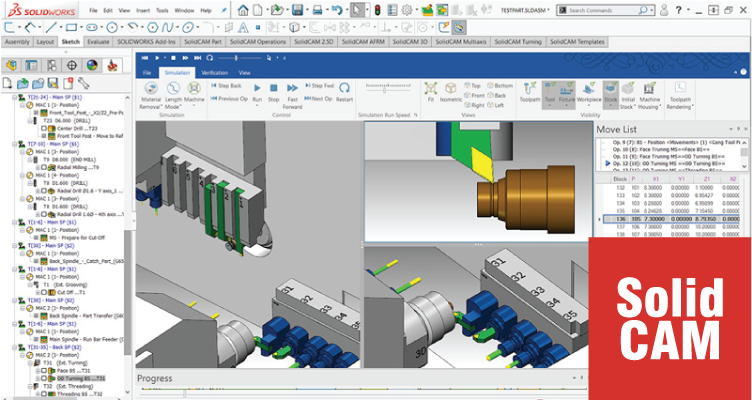Click the Material Removal icon

coord(151,90)
